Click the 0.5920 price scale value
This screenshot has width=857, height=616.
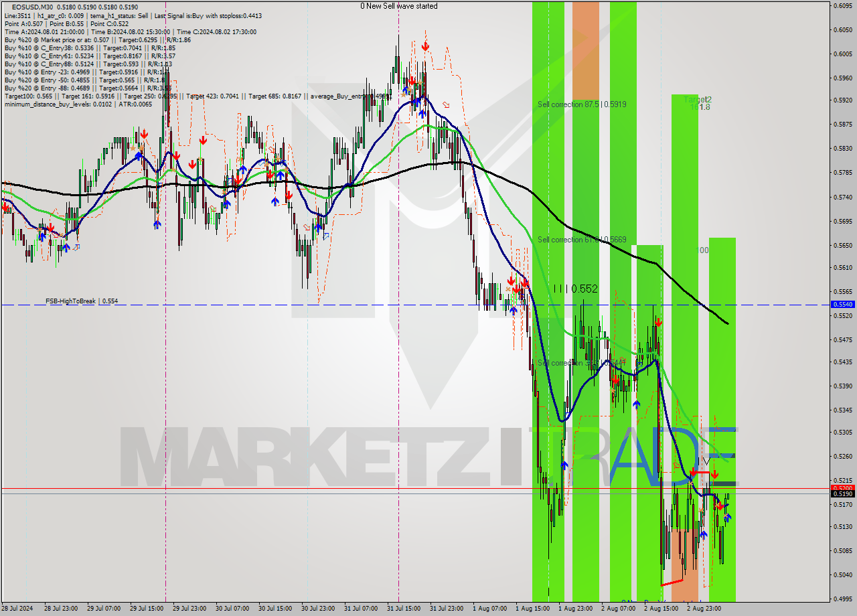pyautogui.click(x=842, y=101)
